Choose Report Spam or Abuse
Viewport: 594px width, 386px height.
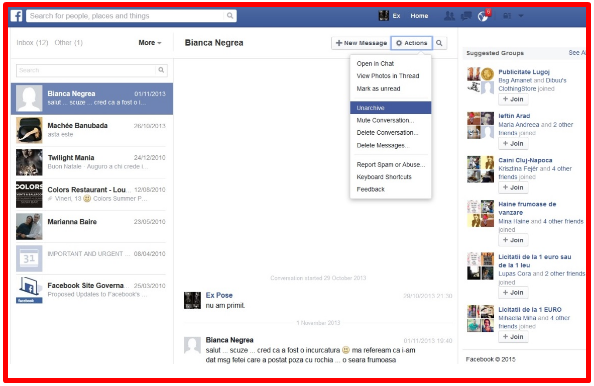(390, 164)
